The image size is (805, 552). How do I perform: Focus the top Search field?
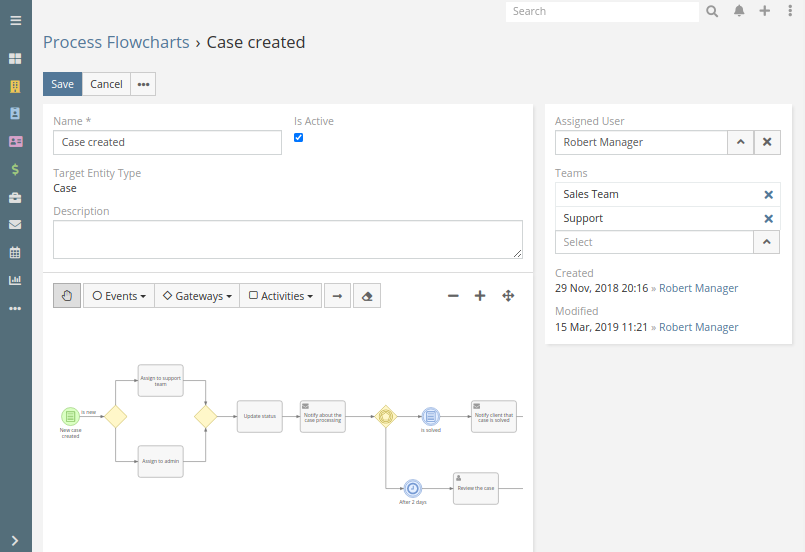(x=602, y=11)
